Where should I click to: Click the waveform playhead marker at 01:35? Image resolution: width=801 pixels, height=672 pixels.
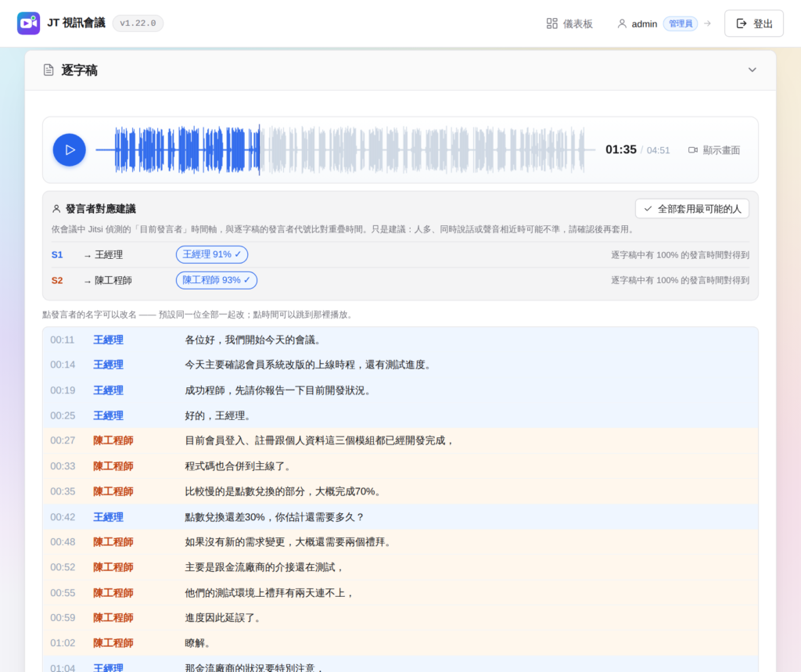click(260, 149)
